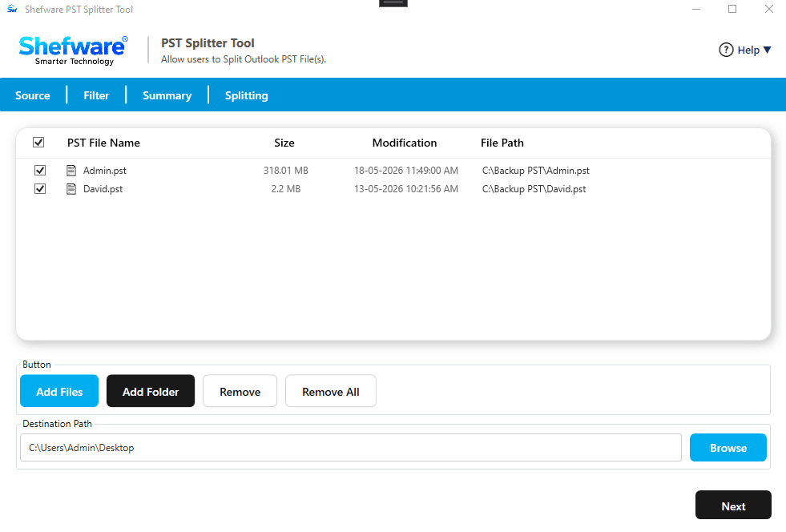The height and width of the screenshot is (532, 786).
Task: Click the Shefware logo
Action: point(73,50)
